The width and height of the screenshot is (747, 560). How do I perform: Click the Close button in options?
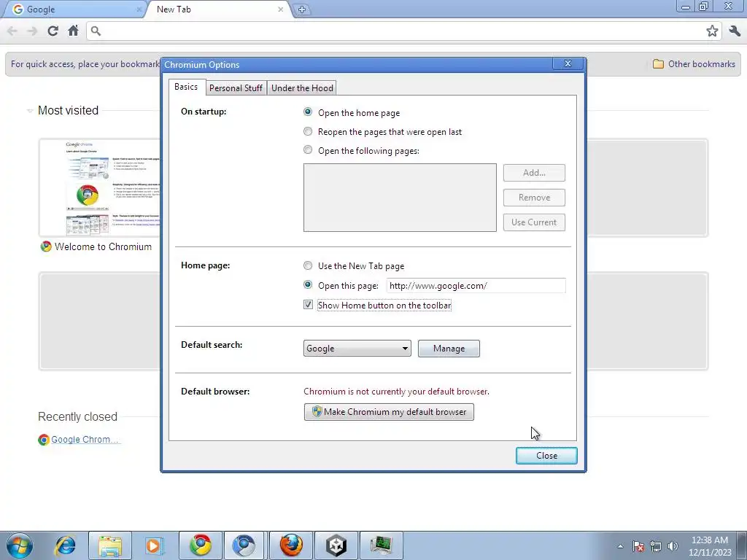click(546, 456)
